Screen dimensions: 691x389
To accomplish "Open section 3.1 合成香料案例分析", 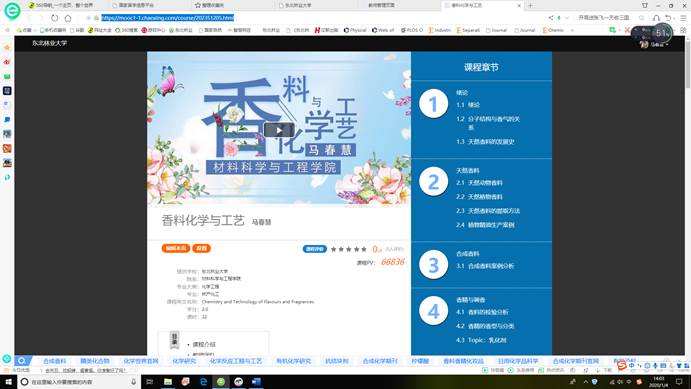I will [x=485, y=266].
